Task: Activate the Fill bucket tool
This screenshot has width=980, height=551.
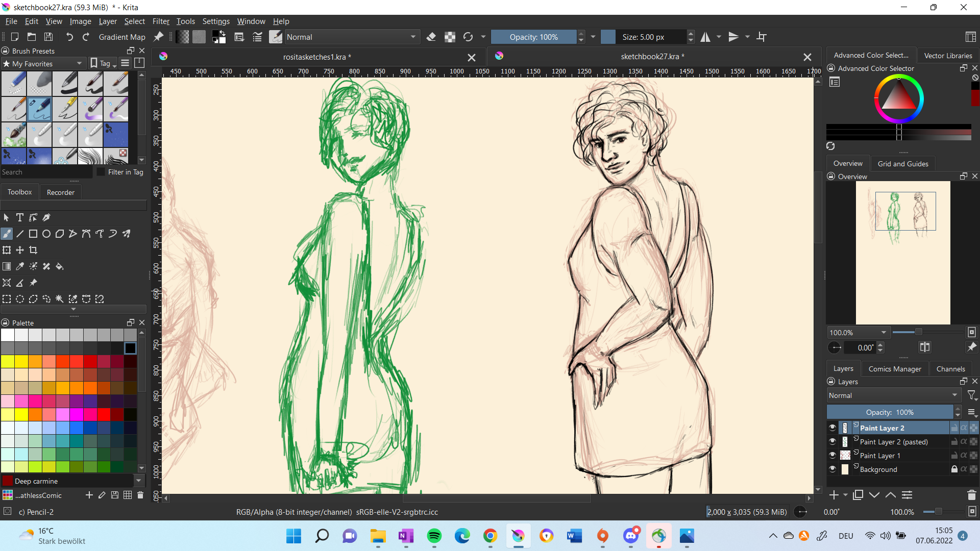Action: [x=60, y=266]
